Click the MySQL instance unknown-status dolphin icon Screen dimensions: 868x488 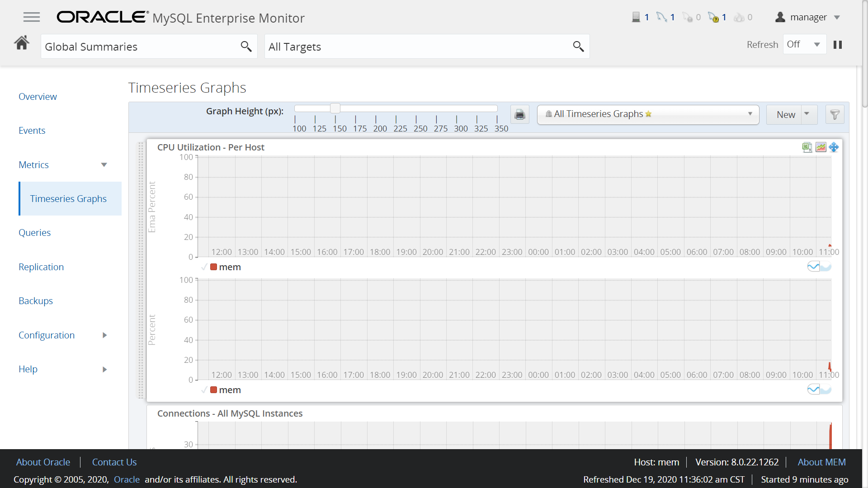click(x=713, y=17)
